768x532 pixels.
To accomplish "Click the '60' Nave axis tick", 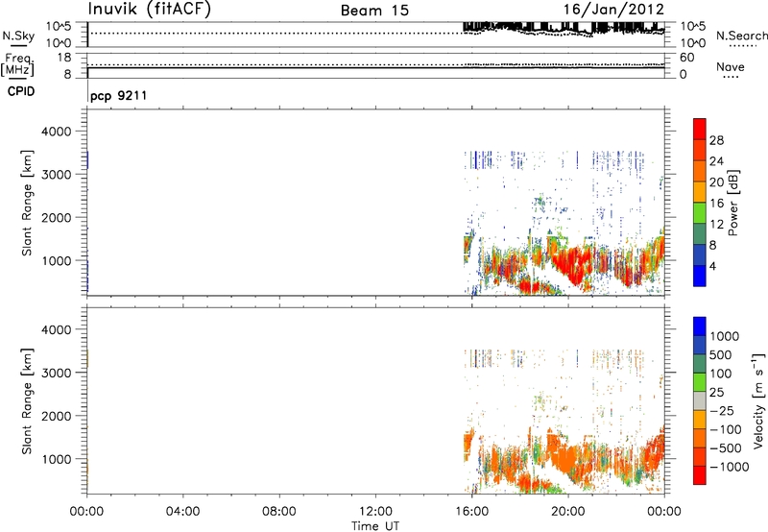I will 686,58.
